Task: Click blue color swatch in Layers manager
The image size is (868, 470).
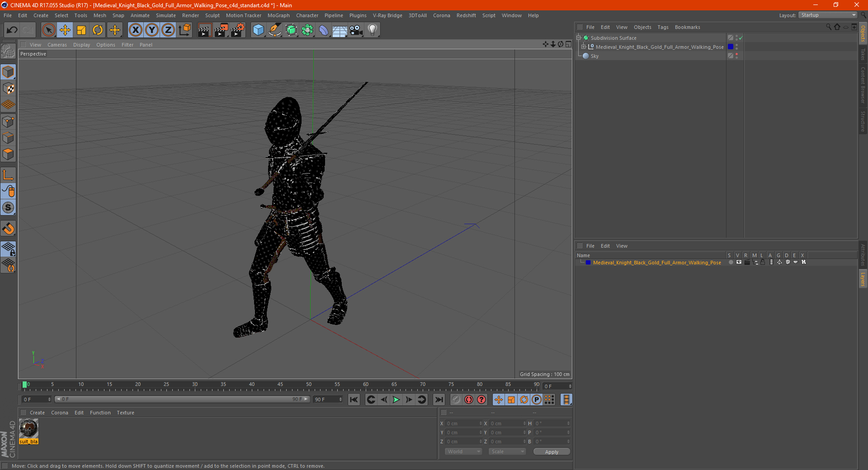Action: click(588, 262)
